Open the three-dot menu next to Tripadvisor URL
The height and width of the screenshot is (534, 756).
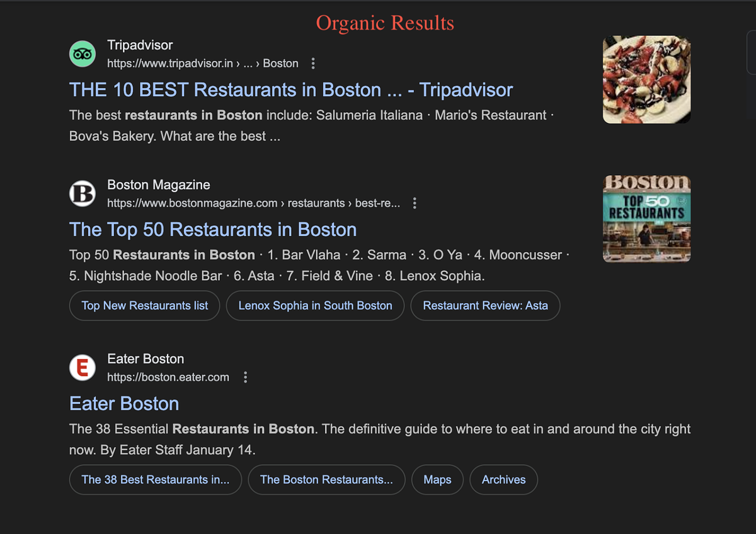pyautogui.click(x=313, y=63)
